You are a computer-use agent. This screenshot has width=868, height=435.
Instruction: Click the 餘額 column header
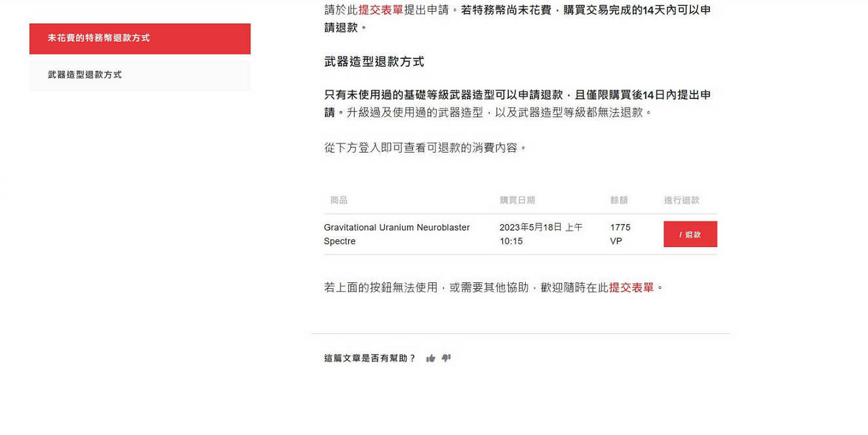pyautogui.click(x=619, y=200)
